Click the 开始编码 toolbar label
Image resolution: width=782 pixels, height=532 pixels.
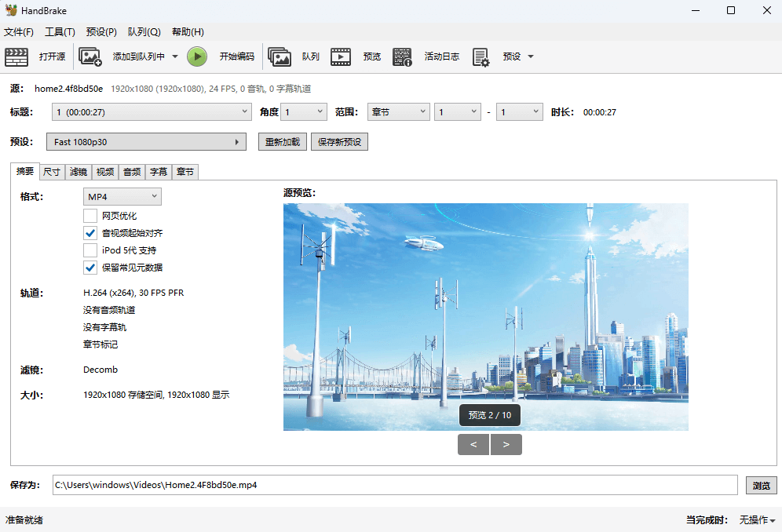coord(237,56)
